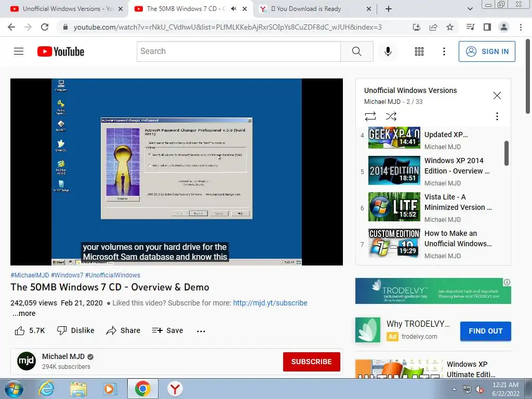
Task: Play Windows XP 2014 Edition video
Action: coord(431,170)
